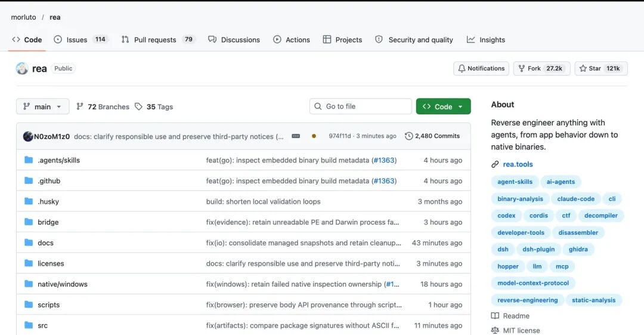This screenshot has height=335, width=644.
Task: Star the repository with the Star button
Action: click(x=601, y=68)
